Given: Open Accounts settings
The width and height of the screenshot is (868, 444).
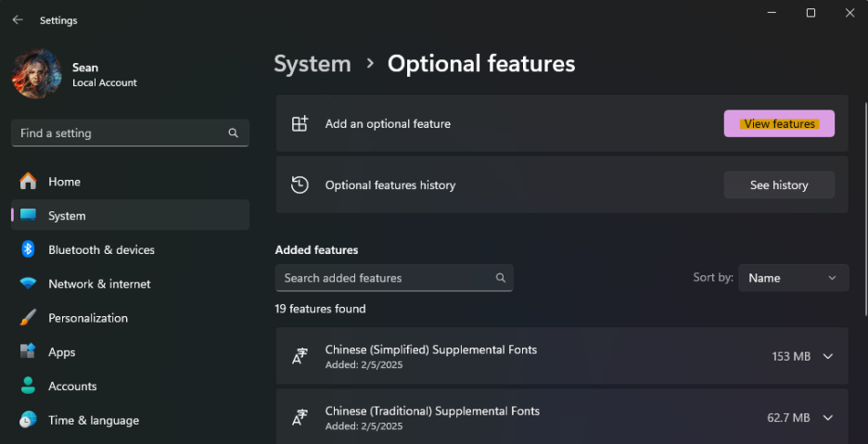Looking at the screenshot, I should tap(130, 387).
